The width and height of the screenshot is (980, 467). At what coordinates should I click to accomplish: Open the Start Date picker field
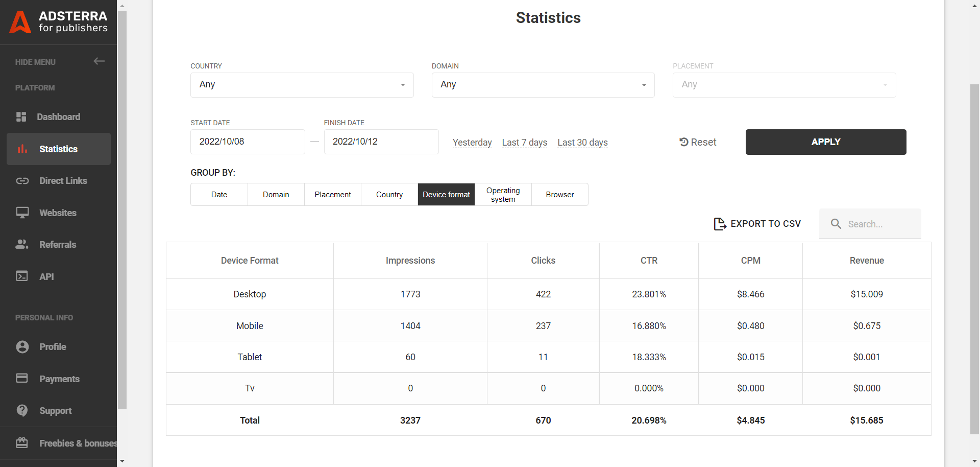[x=248, y=142]
